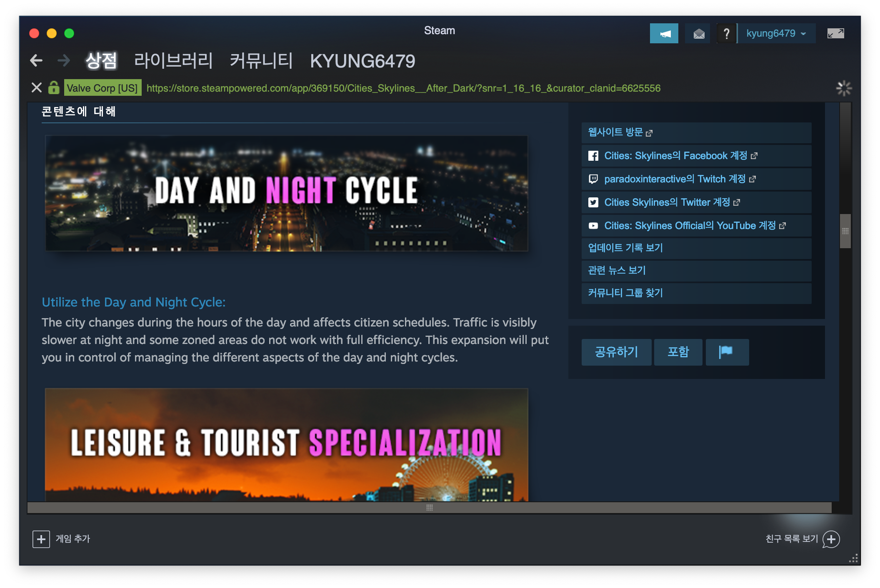Go back with the left arrow
Image resolution: width=880 pixels, height=588 pixels.
click(x=36, y=61)
